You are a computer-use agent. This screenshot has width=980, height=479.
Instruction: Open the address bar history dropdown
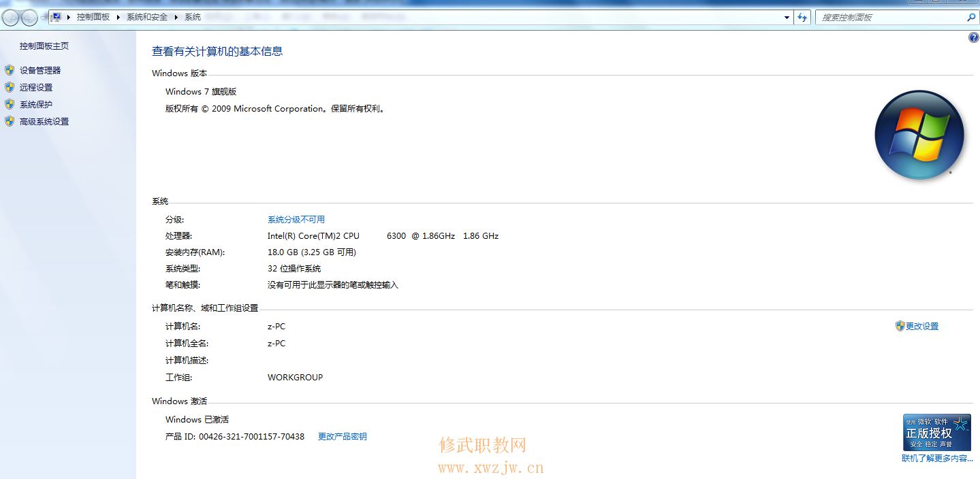tap(787, 18)
